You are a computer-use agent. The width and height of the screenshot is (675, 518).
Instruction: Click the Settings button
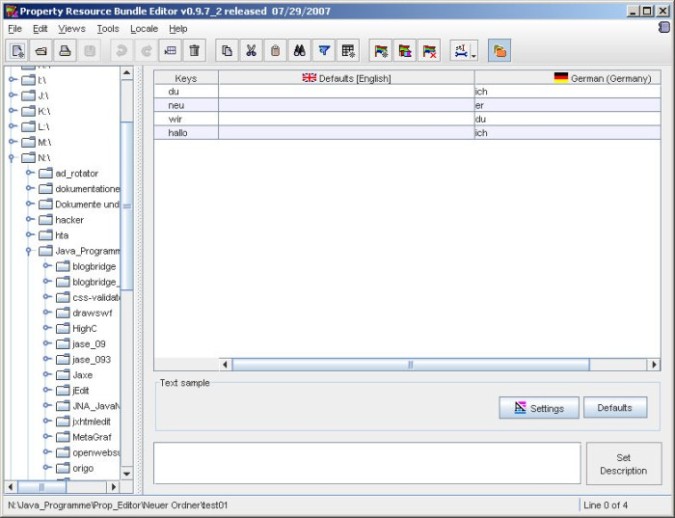pyautogui.click(x=538, y=408)
